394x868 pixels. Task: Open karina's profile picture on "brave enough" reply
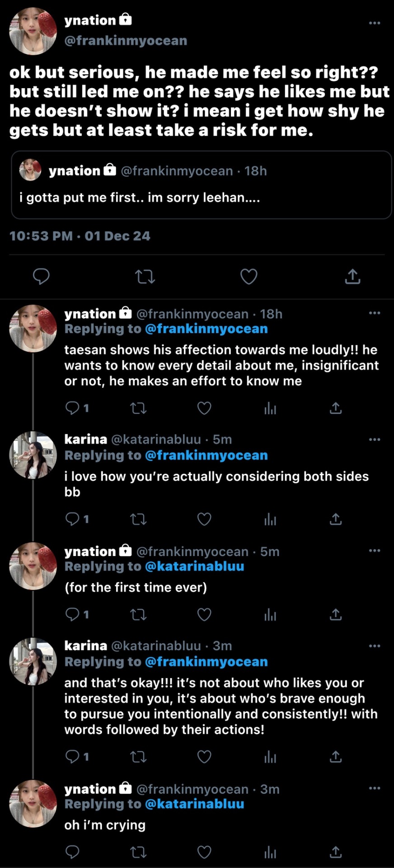pyautogui.click(x=33, y=661)
